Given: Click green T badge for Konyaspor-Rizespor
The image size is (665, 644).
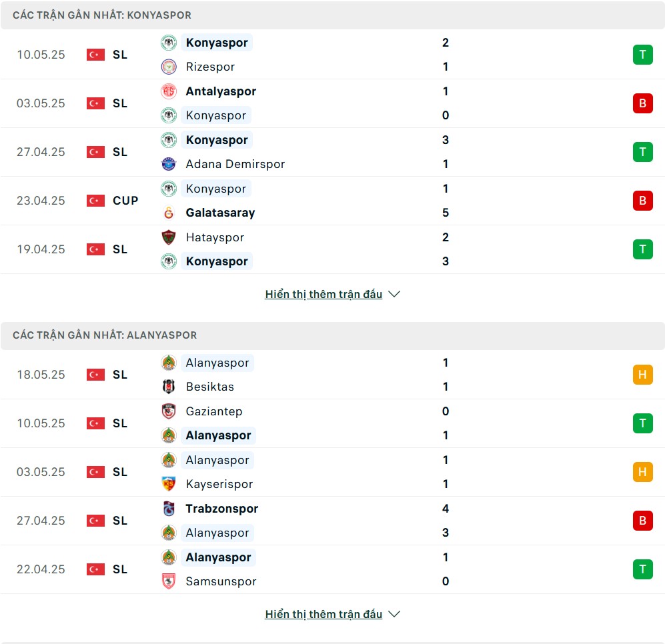Looking at the screenshot, I should (642, 55).
